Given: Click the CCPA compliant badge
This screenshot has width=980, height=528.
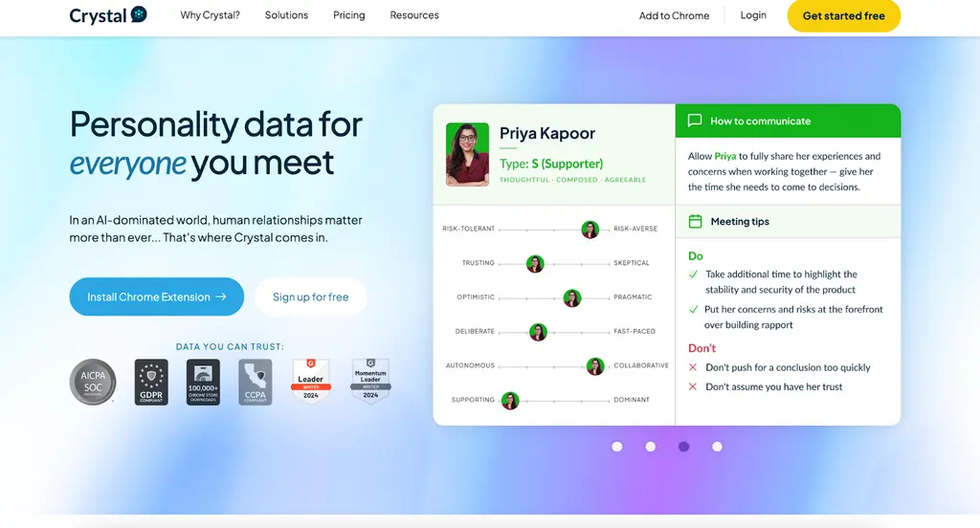Looking at the screenshot, I should click(255, 382).
